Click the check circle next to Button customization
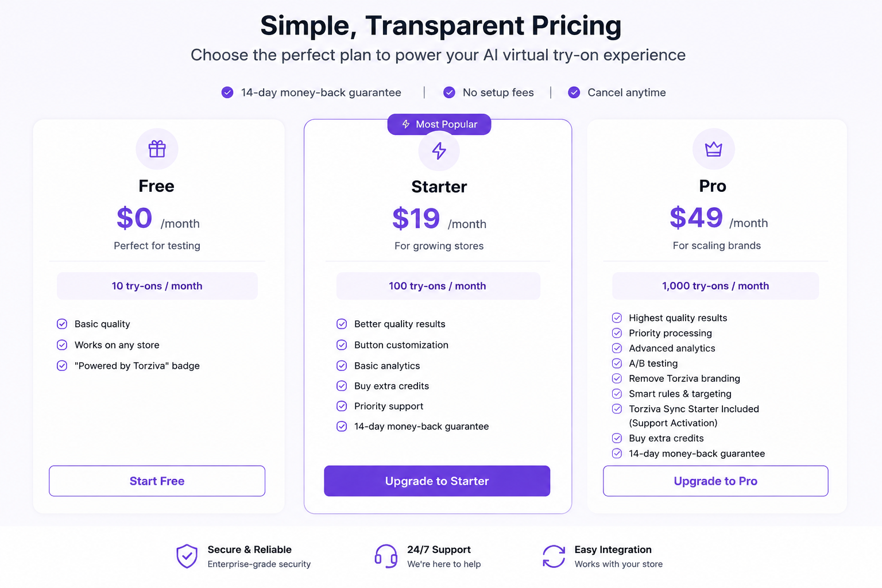882x588 pixels. click(x=342, y=345)
